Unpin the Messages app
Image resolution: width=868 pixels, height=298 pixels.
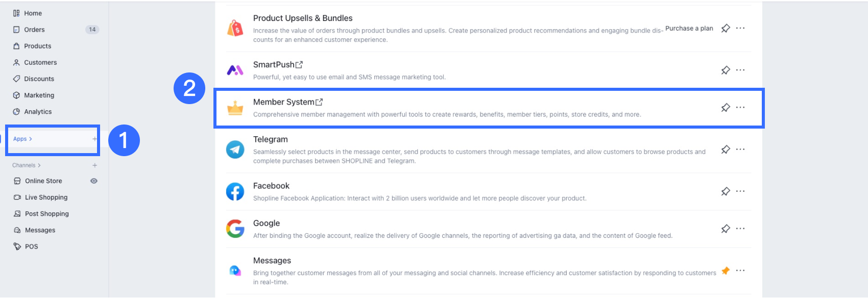[x=726, y=270]
